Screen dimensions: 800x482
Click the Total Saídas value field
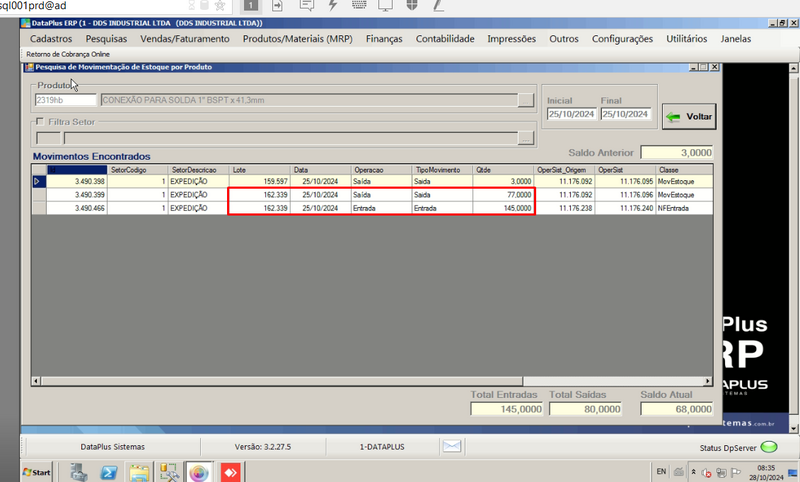[586, 409]
